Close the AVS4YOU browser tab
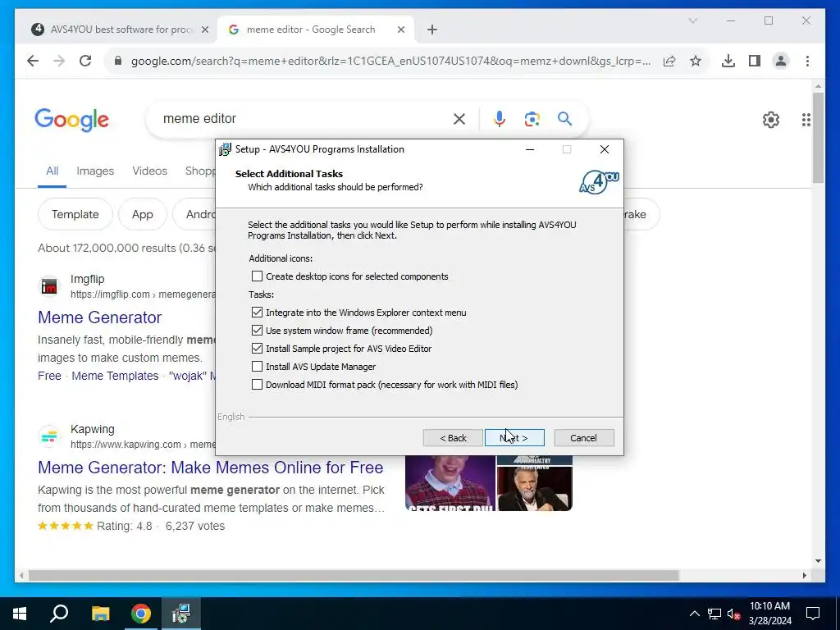The width and height of the screenshot is (840, 630). click(204, 30)
